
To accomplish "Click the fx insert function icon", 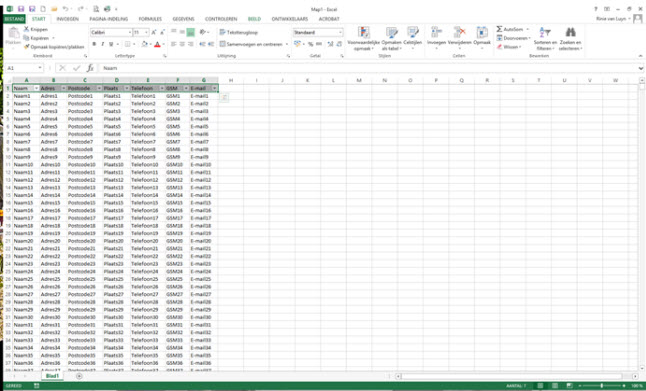I will tap(90, 68).
